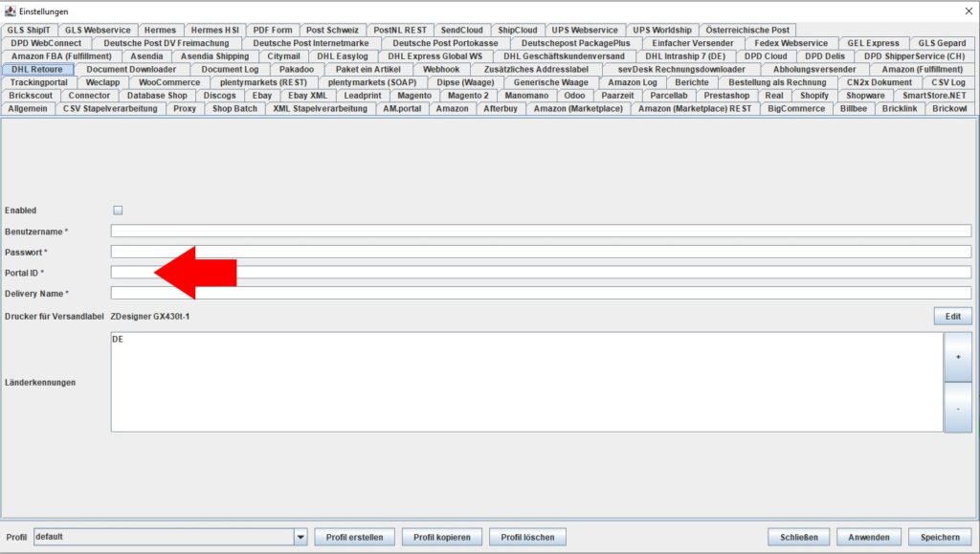The width and height of the screenshot is (980, 554).
Task: Select the Trackingportal tab
Action: coord(38,82)
